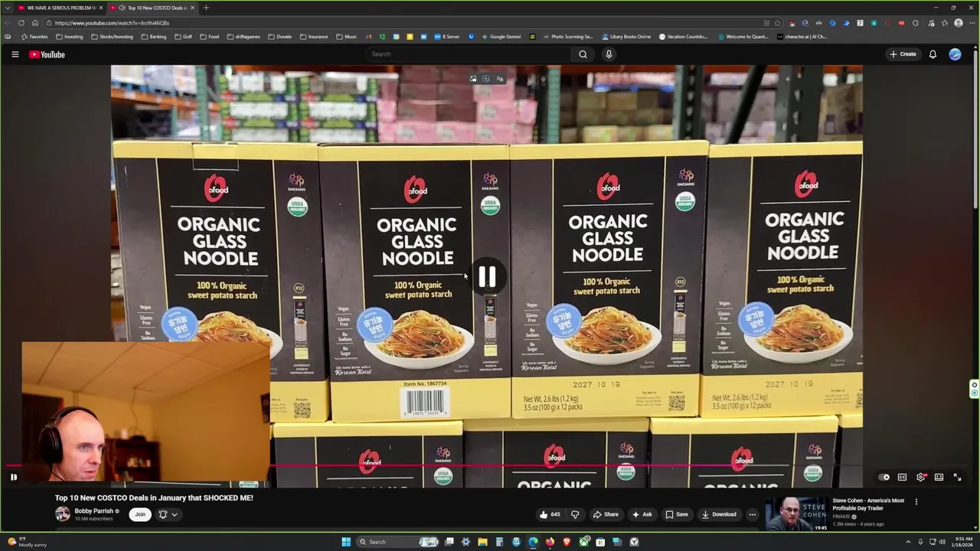Toggle the autoplay switch in the player

[884, 477]
